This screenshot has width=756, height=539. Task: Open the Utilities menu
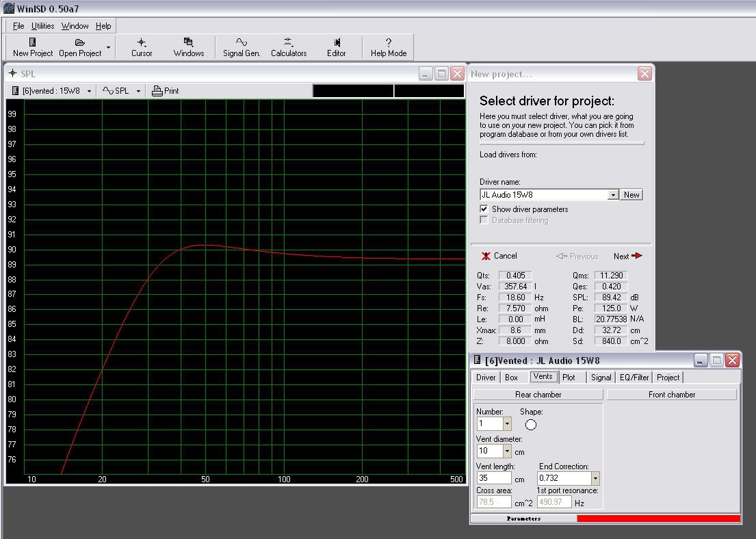coord(43,26)
